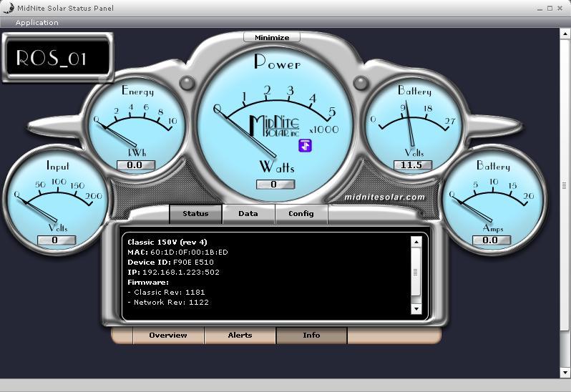Click the Watts value readout showing 0
571x392 pixels.
tap(275, 185)
